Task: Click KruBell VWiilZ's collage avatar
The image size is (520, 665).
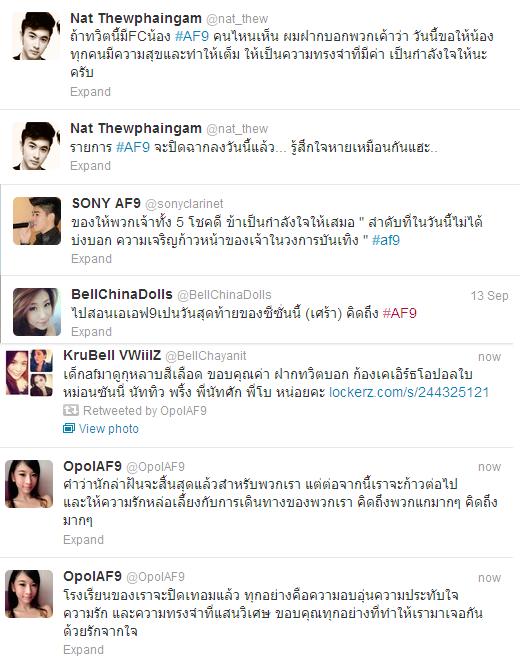Action: point(29,373)
